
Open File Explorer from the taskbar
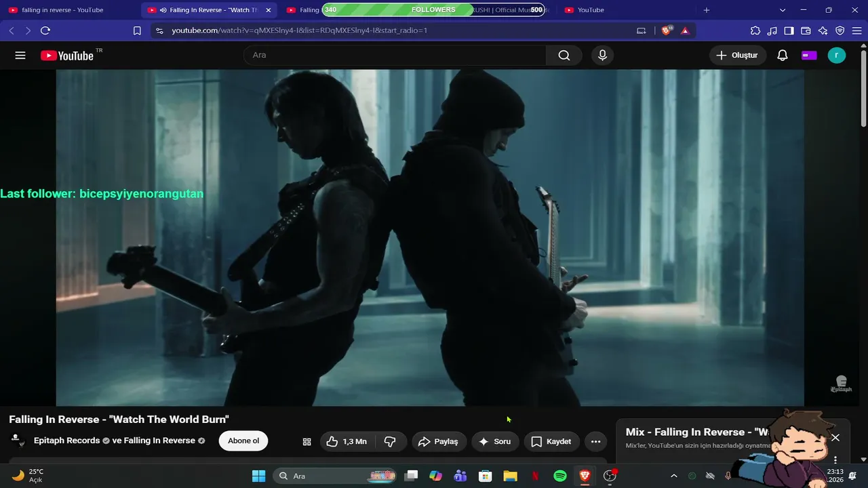click(510, 476)
